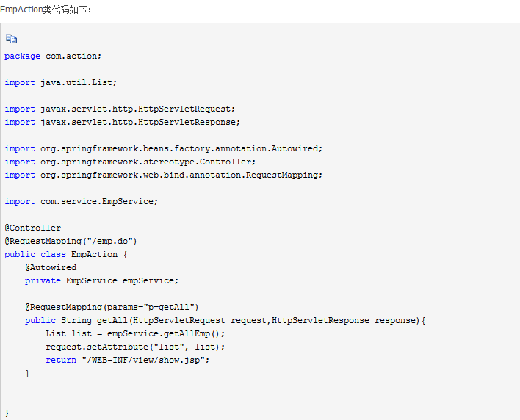Click the empService.getAllEmp() call line
The width and height of the screenshot is (520, 420).
(x=135, y=334)
